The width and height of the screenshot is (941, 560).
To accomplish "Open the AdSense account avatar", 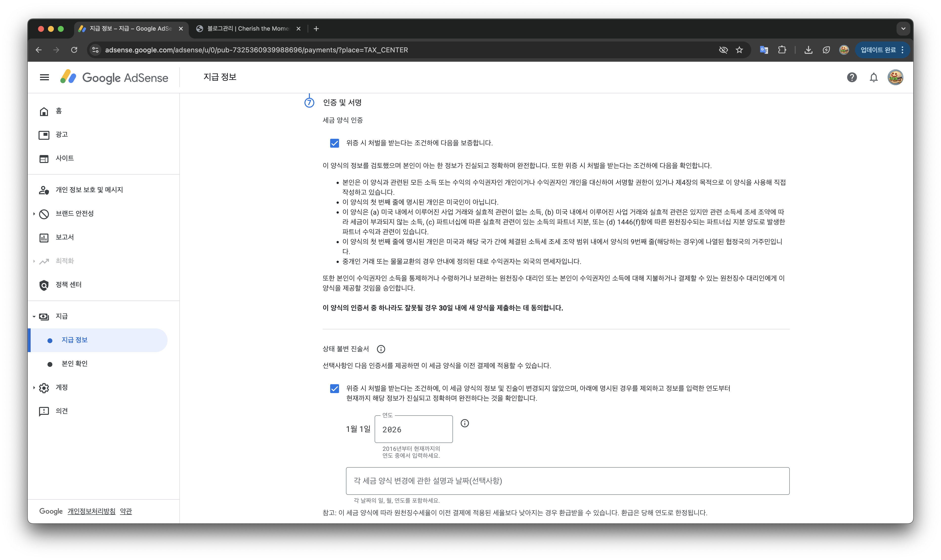I will tap(895, 77).
